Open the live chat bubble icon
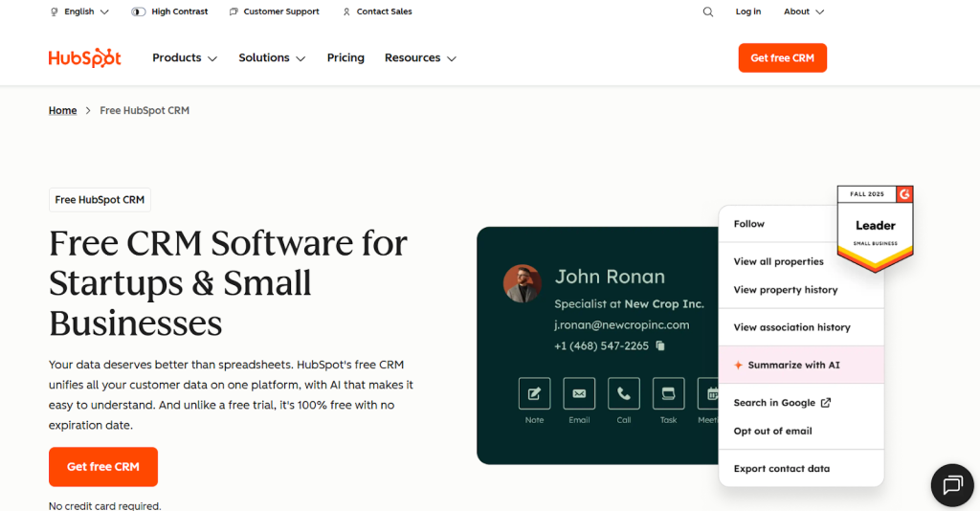This screenshot has height=511, width=980. [x=952, y=485]
